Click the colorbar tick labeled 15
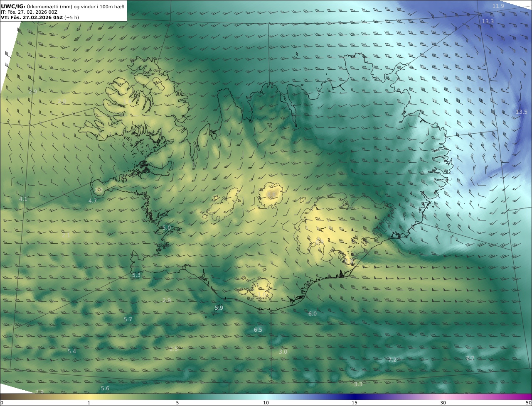 (355, 403)
